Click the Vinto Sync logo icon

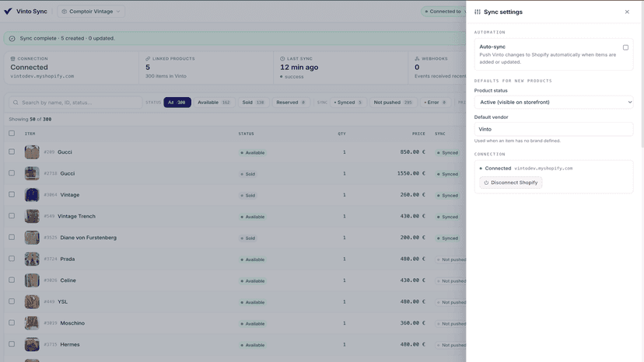pos(8,11)
